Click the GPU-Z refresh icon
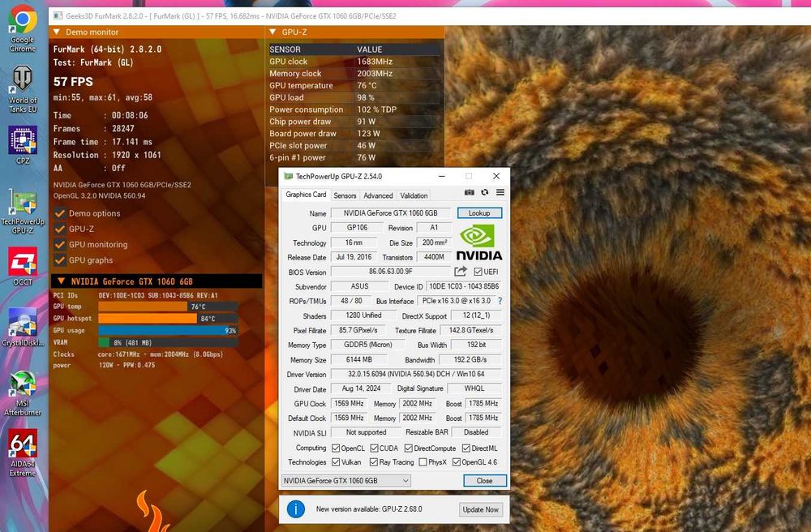The height and width of the screenshot is (532, 811). 485,192
